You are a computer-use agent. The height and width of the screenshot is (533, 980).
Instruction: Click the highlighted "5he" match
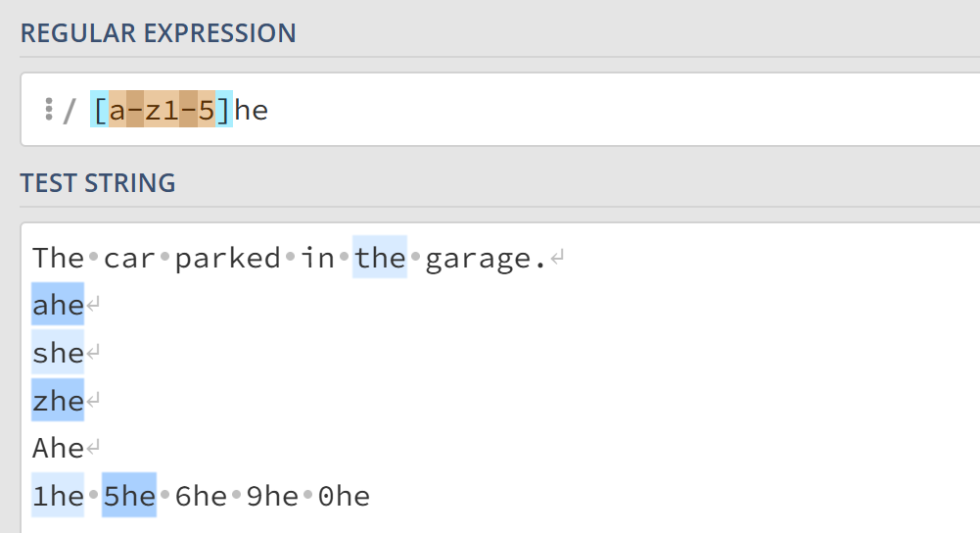pos(129,497)
